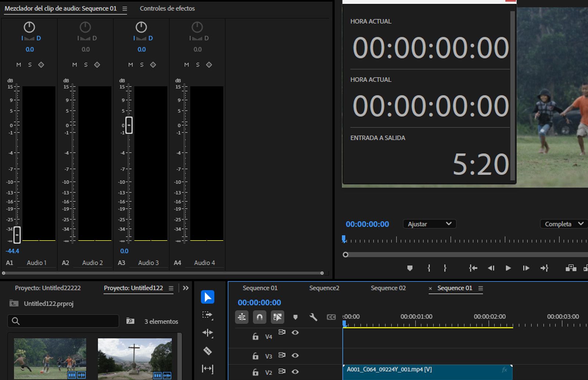Image resolution: width=588 pixels, height=380 pixels.
Task: Switch to Controles de efectos tab
Action: point(167,8)
